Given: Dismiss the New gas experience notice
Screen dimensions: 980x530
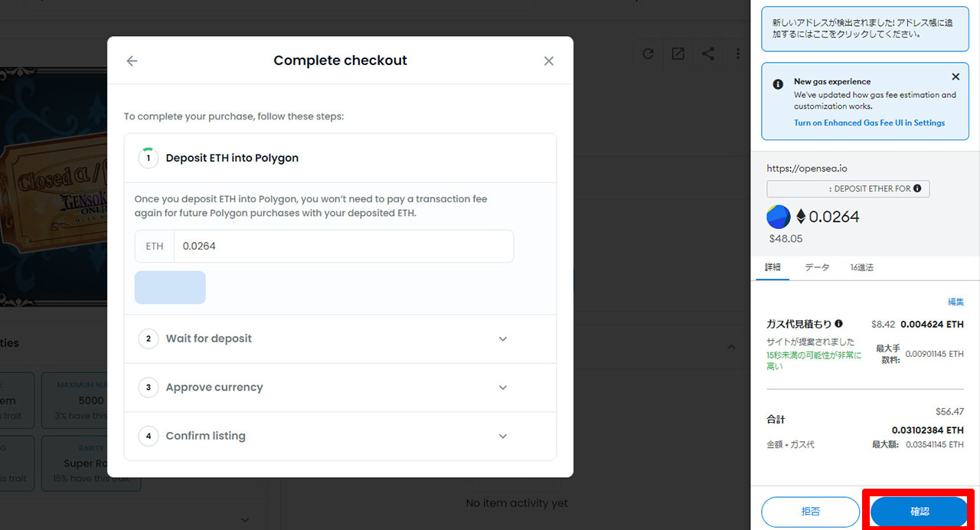Looking at the screenshot, I should [x=955, y=77].
